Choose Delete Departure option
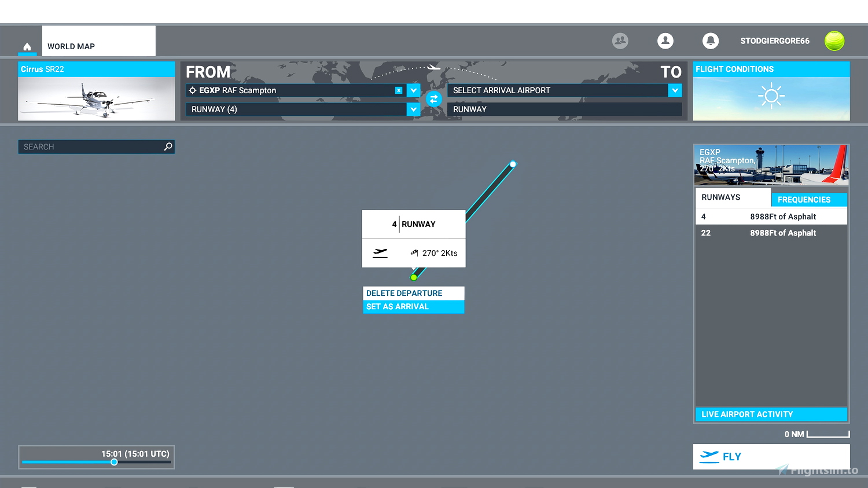Image resolution: width=868 pixels, height=488 pixels. point(413,293)
